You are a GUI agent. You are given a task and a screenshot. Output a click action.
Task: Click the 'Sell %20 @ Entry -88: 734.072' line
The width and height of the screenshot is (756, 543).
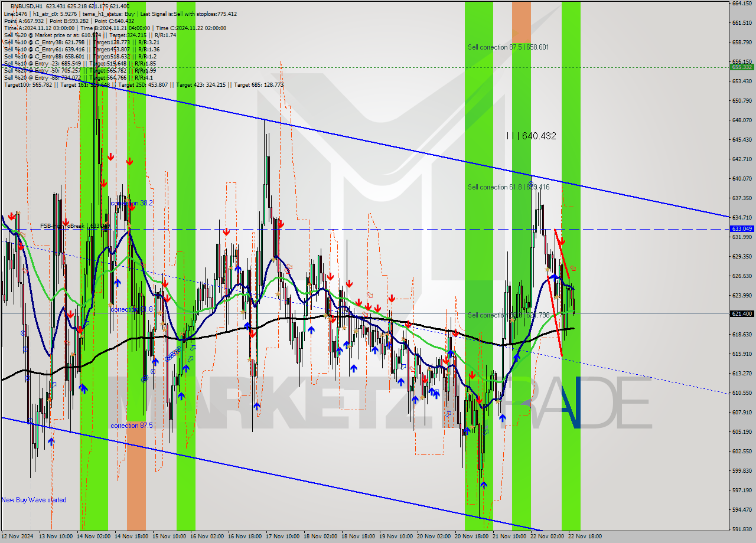tap(78, 77)
